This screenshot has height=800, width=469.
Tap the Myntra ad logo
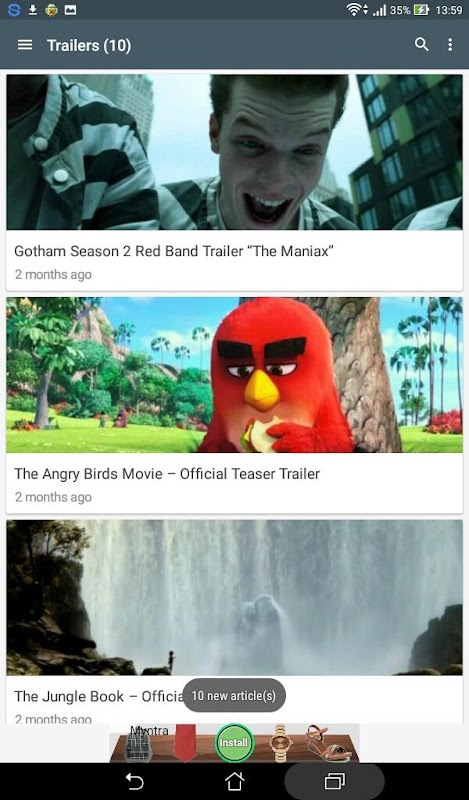point(149,731)
